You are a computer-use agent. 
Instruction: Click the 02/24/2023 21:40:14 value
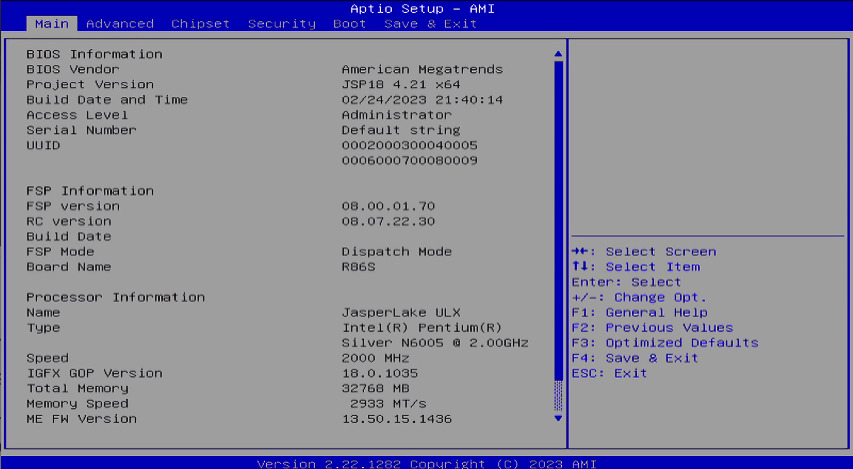pyautogui.click(x=422, y=100)
